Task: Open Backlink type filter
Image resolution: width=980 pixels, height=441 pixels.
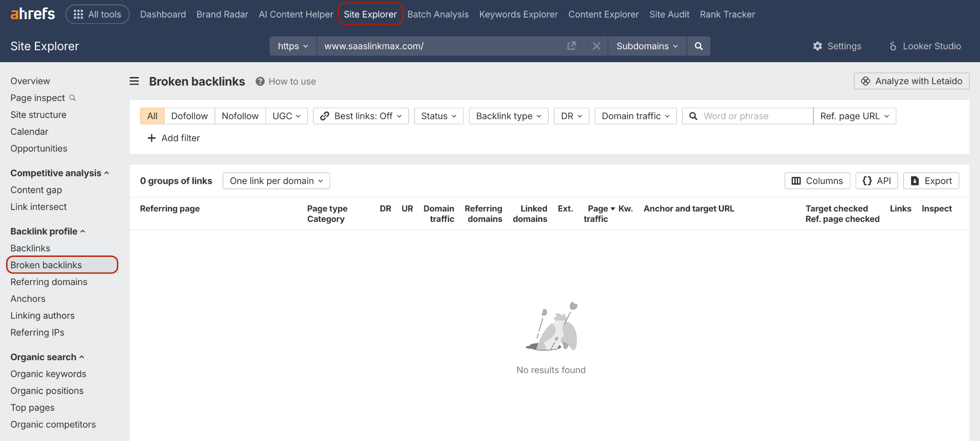Action: pos(509,116)
